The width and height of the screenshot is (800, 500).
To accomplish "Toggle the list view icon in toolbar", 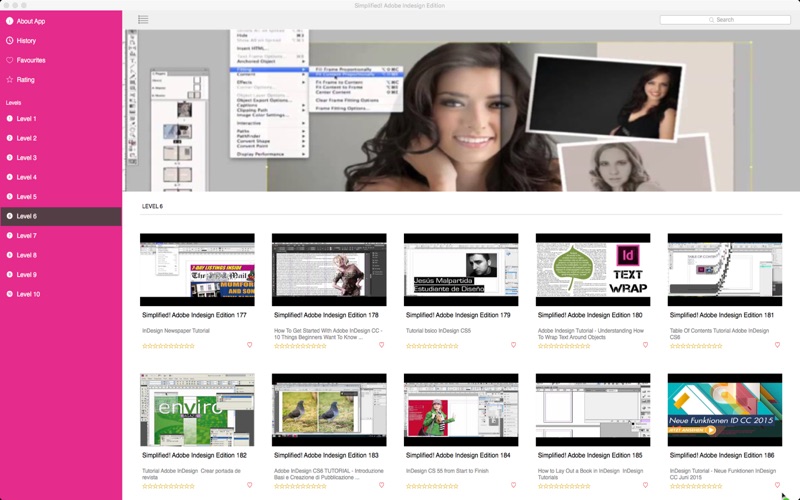I will [143, 19].
